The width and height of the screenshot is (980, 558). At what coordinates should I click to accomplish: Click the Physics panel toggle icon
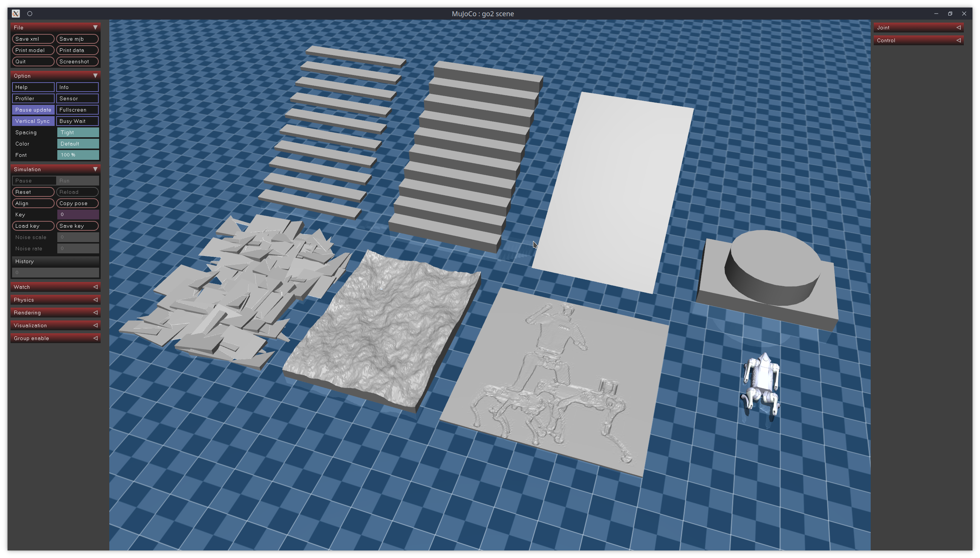point(94,299)
